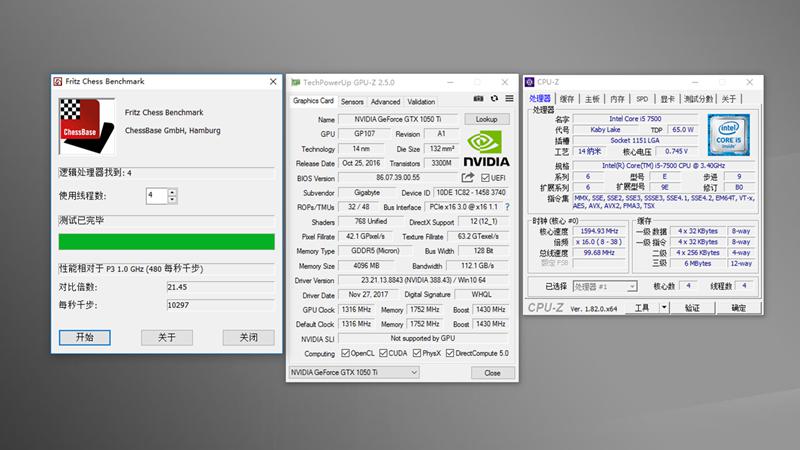Image resolution: width=800 pixels, height=450 pixels.
Task: Click the NVIDIA logo in GPU-Z
Action: (x=486, y=148)
